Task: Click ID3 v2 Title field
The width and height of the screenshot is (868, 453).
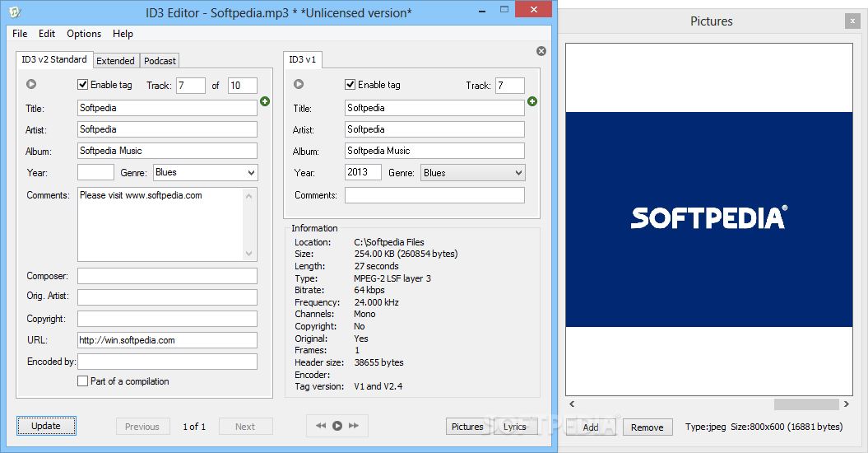Action: (167, 108)
